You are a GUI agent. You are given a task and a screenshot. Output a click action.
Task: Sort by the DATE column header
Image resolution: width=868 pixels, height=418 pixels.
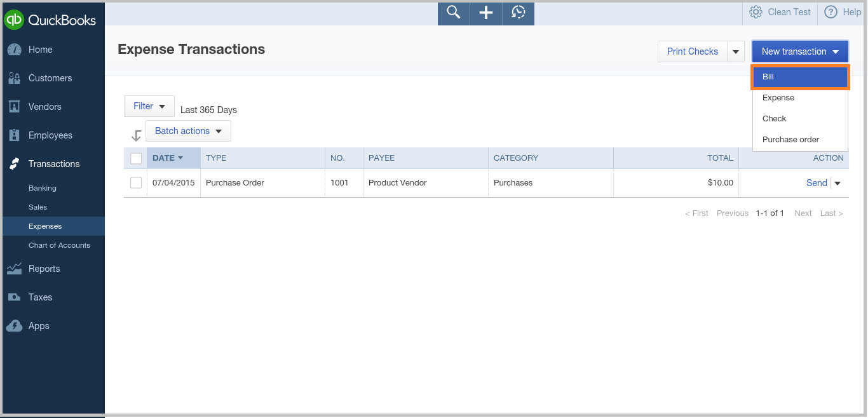point(173,158)
